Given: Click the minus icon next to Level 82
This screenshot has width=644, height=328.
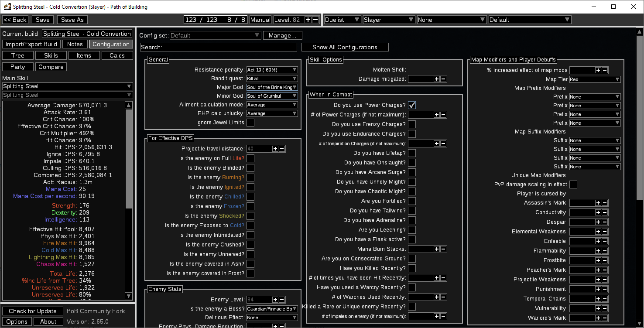Looking at the screenshot, I should (315, 20).
